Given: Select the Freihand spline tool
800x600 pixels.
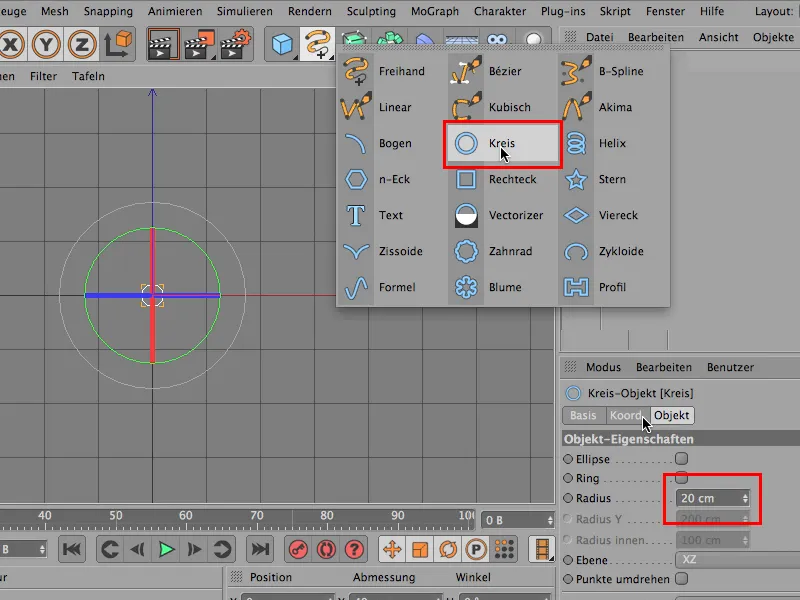Looking at the screenshot, I should click(x=390, y=71).
